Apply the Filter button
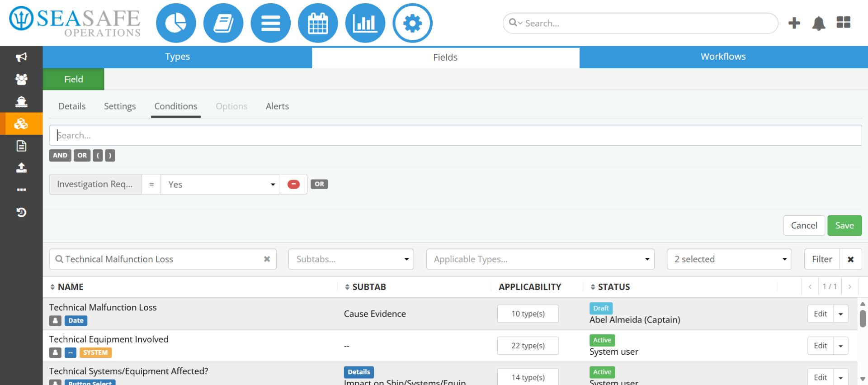868x385 pixels. click(x=822, y=259)
